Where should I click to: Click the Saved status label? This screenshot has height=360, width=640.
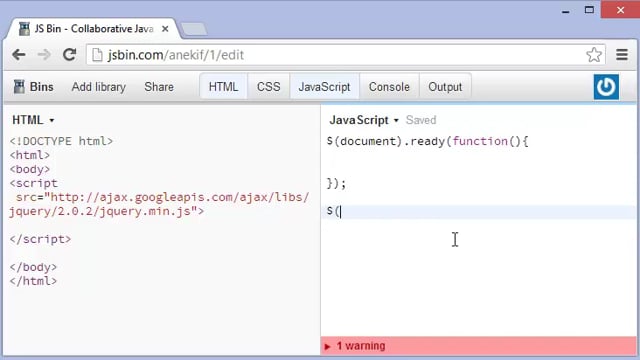pos(421,120)
